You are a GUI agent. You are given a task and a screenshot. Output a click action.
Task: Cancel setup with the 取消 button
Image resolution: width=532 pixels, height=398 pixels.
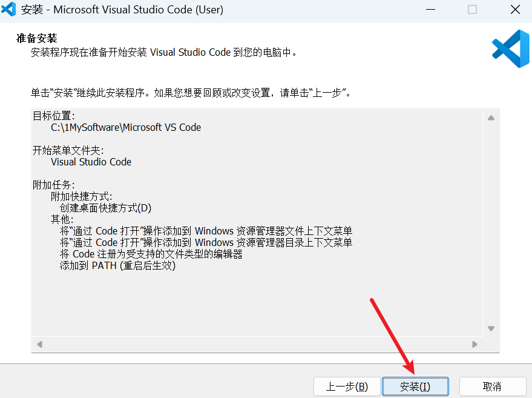pos(492,386)
